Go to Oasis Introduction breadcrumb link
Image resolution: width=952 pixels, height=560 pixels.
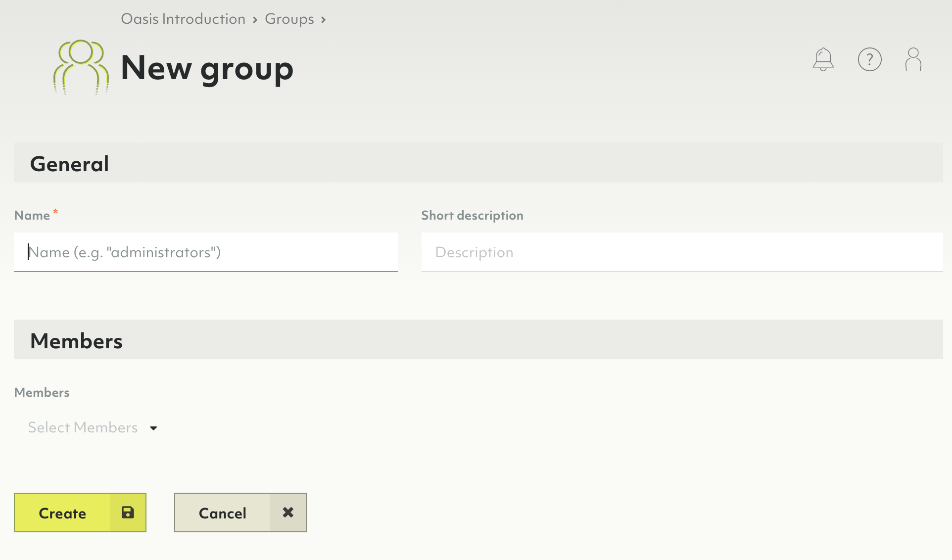tap(183, 19)
